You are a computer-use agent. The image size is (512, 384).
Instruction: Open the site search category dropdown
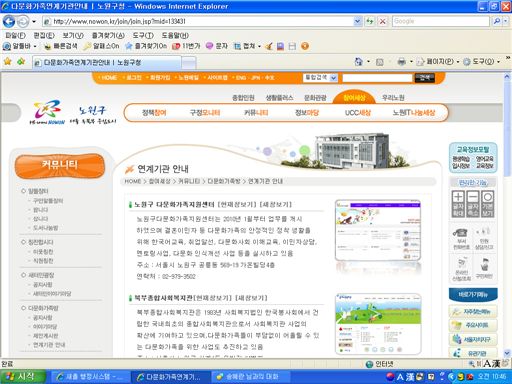320,78
